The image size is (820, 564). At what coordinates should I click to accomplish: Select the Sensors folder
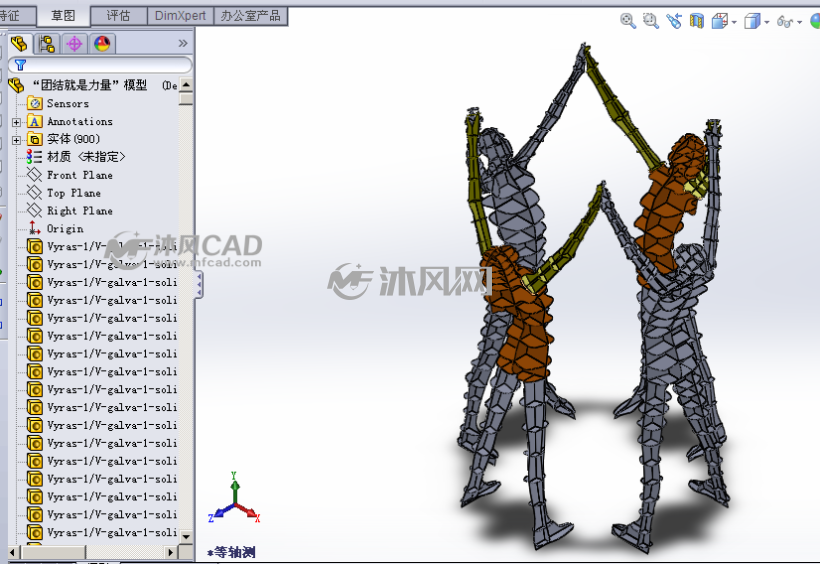(67, 104)
